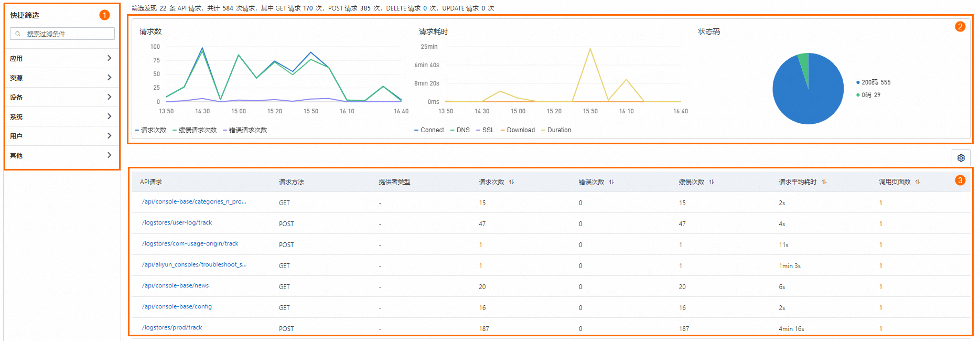Image resolution: width=980 pixels, height=341 pixels.
Task: Sort by 请求平均耗时 column sort icon
Action: tap(824, 182)
